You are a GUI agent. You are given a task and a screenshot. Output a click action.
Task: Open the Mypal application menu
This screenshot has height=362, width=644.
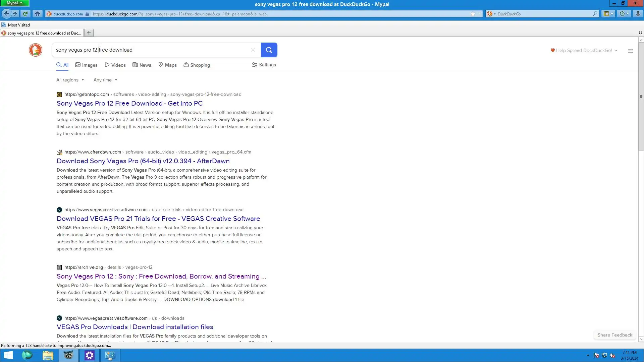coord(14,3)
